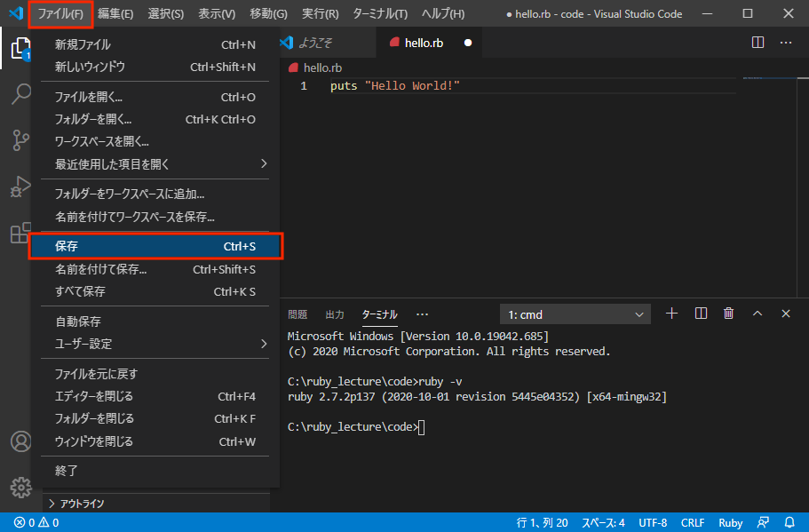Open the feedback icon in status bar
The width and height of the screenshot is (809, 532).
tap(763, 522)
